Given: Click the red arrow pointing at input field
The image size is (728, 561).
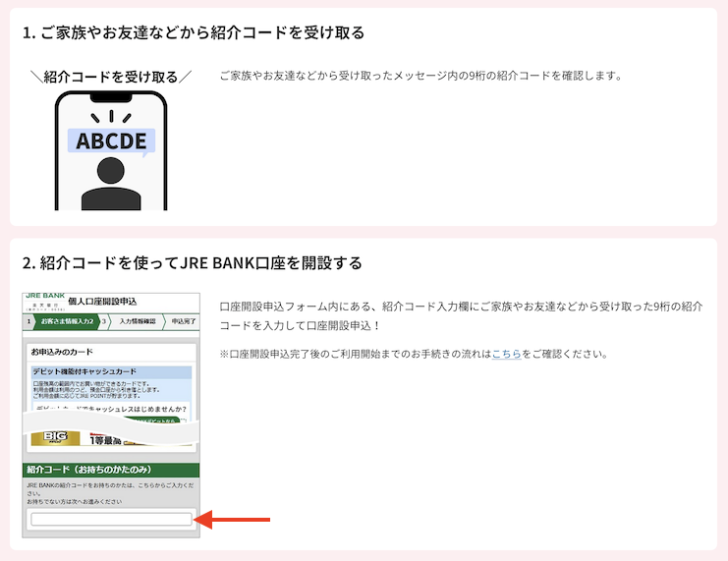Looking at the screenshot, I should point(234,519).
